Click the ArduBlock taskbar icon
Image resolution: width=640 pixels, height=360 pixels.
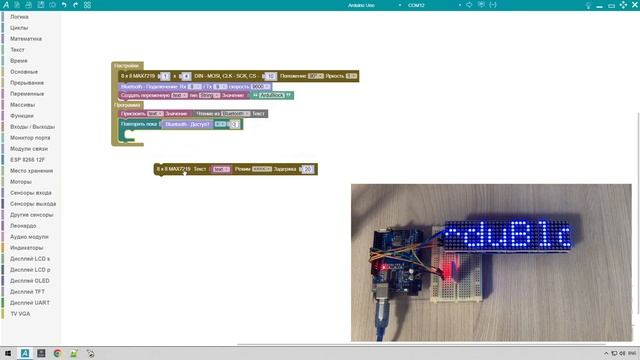click(x=25, y=353)
